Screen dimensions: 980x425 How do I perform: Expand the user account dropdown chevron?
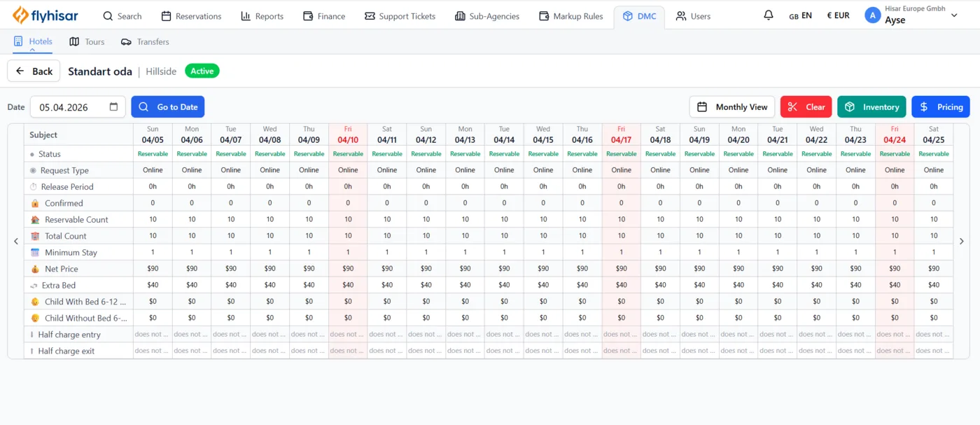(x=954, y=15)
